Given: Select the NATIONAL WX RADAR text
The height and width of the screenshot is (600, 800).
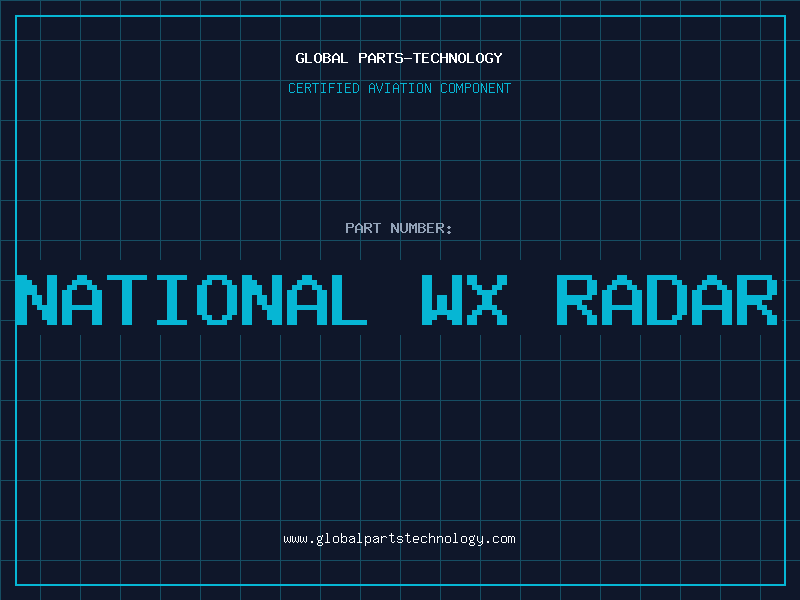Looking at the screenshot, I should tap(397, 299).
